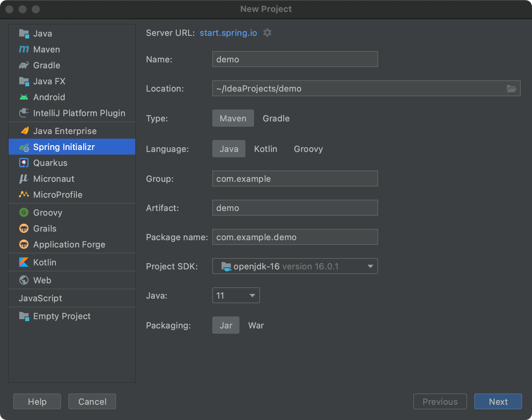Choose Kotlin as language

(266, 149)
